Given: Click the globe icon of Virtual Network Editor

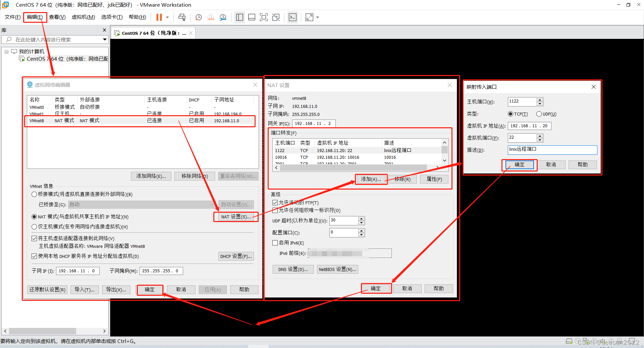Looking at the screenshot, I should coord(30,85).
